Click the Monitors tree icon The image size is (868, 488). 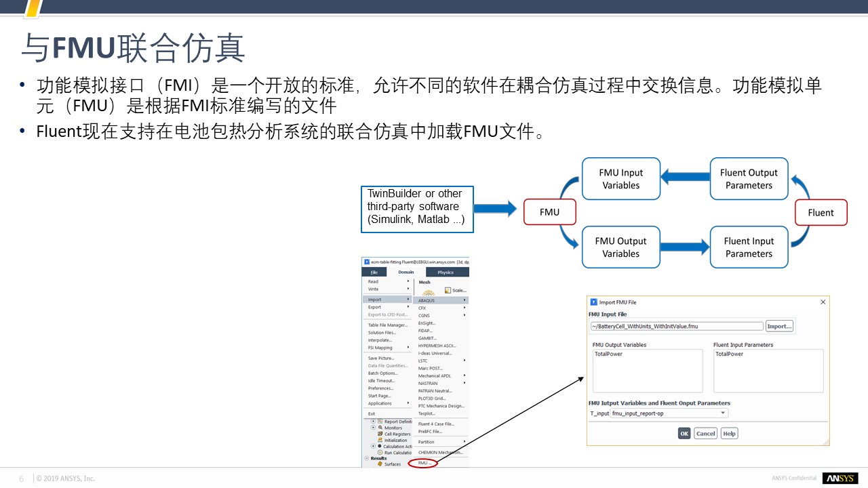point(380,428)
